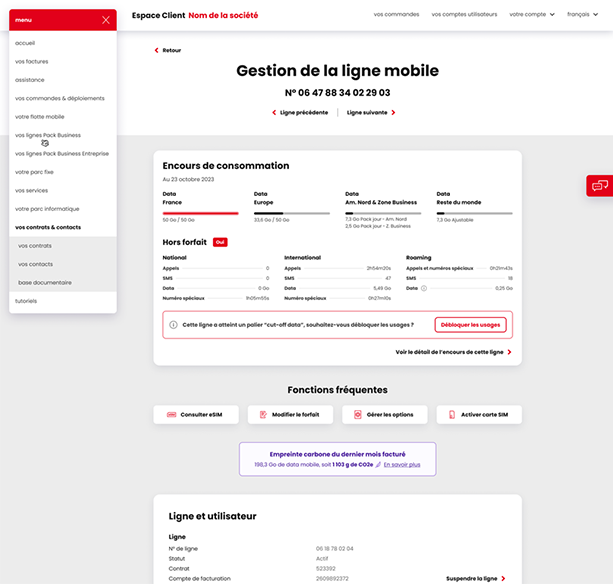Click the leaf icon in carbon footprint

378,464
